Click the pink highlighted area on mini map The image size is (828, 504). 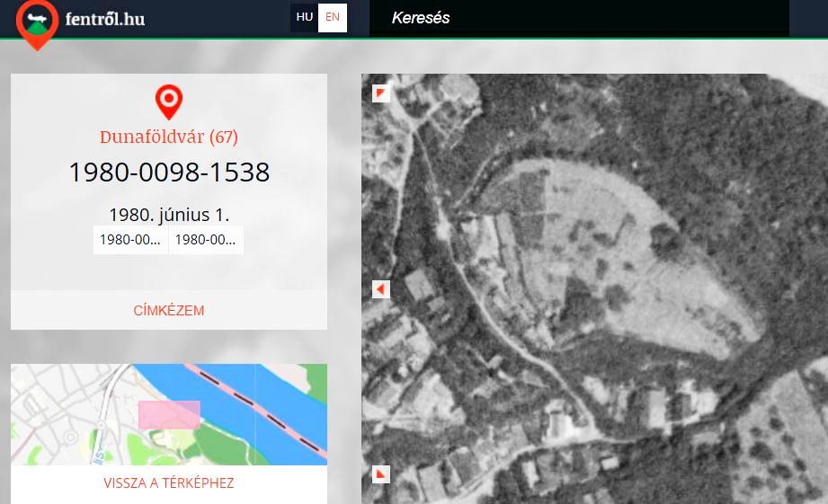point(169,415)
